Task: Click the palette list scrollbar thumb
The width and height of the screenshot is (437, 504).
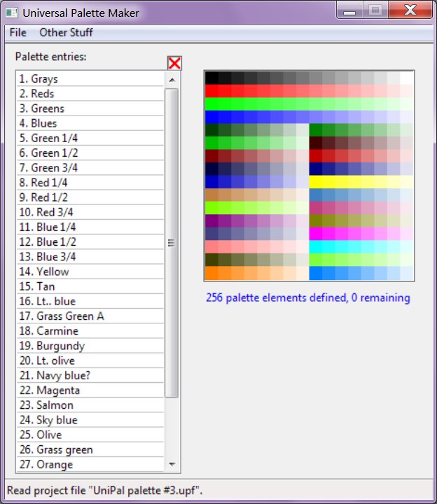Action: click(172, 243)
